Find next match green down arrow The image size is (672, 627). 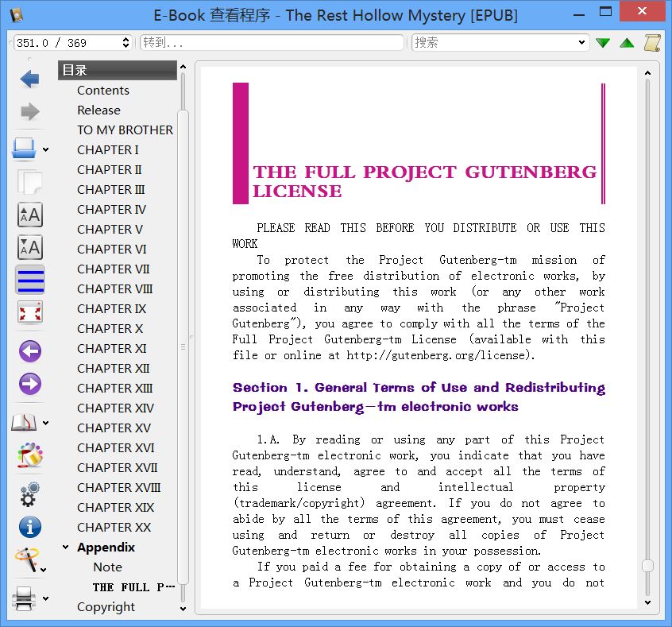click(x=603, y=42)
